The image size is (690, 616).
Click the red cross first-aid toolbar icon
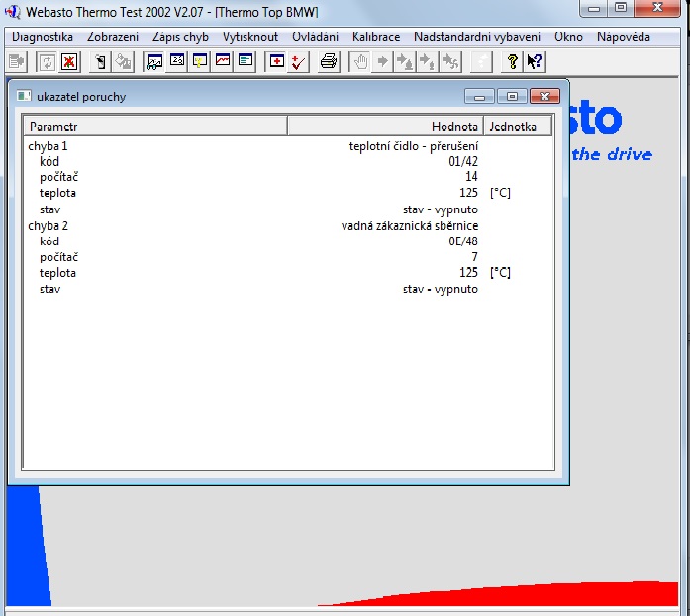(x=276, y=61)
